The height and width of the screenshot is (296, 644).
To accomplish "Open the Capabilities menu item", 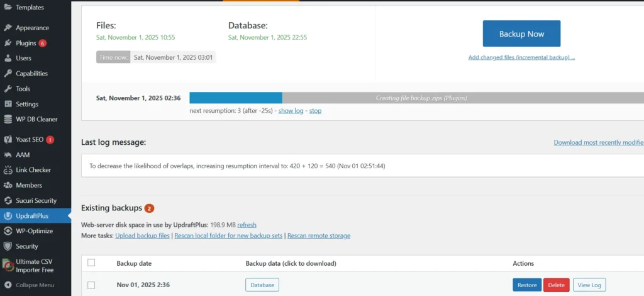I will [31, 74].
